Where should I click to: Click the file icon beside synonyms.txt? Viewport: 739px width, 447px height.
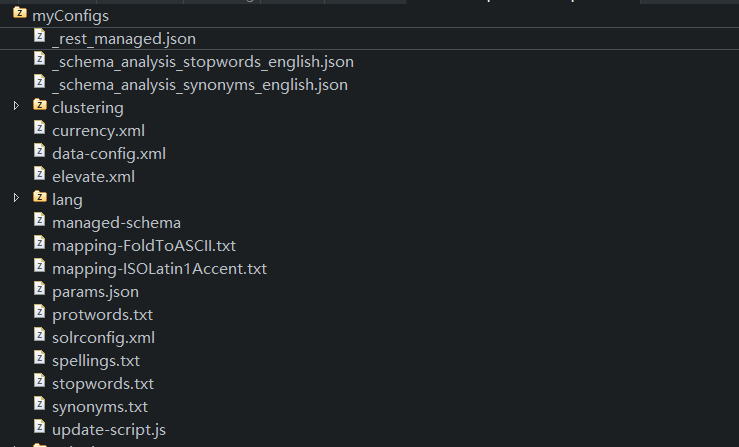click(40, 404)
